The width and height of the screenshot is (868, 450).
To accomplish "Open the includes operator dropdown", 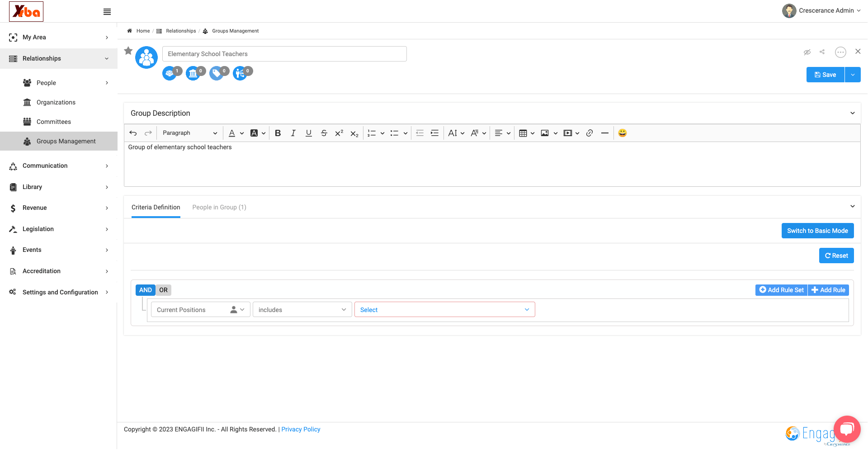I will click(x=302, y=310).
